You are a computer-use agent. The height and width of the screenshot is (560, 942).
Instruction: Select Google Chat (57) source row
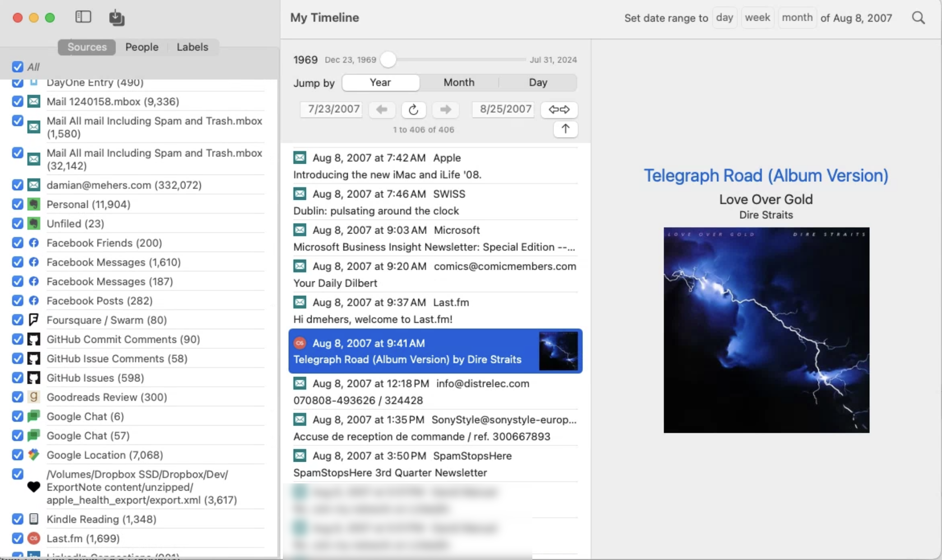138,436
